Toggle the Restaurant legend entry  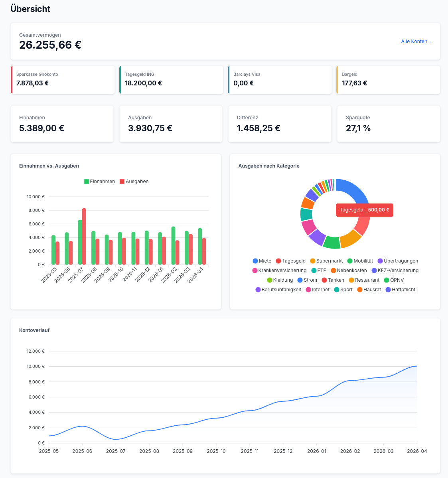tap(351, 280)
